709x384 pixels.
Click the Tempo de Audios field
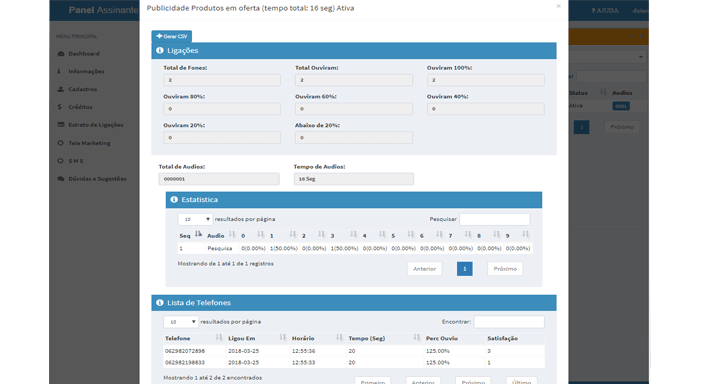[x=354, y=179]
